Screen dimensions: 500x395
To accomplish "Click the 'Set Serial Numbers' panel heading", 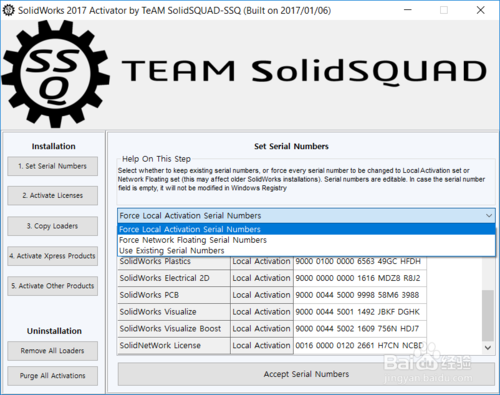I will point(291,146).
